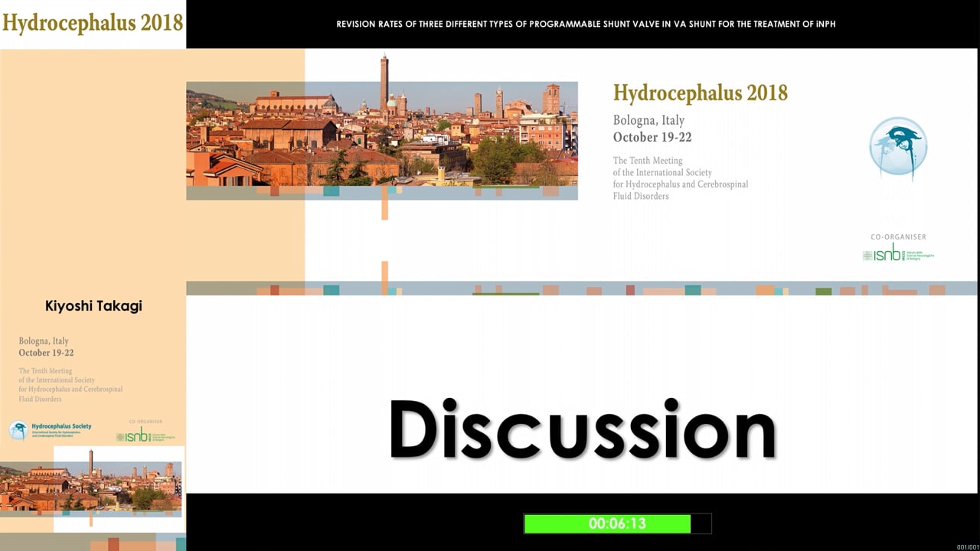
Task: Click the Hydrocephalus Society logo in sidebar
Action: pyautogui.click(x=50, y=430)
